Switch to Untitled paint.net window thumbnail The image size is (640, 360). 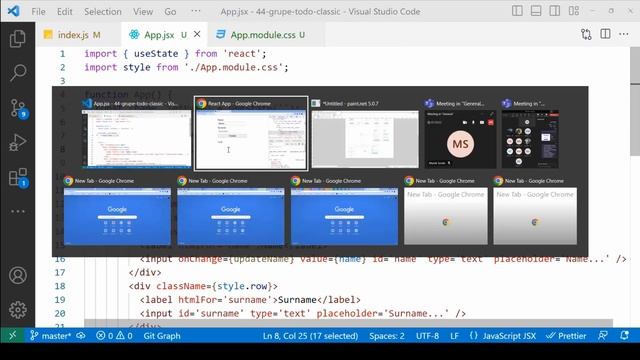tap(365, 133)
